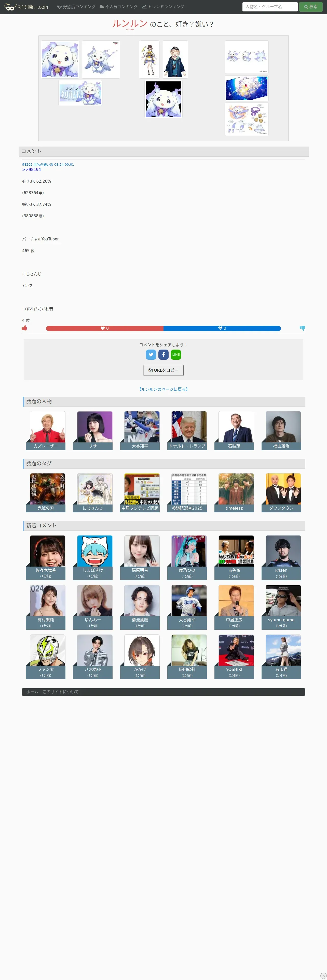327x980 pixels.
Task: Open comment header 98262.匿名@嫌い派 link
Action: coord(48,164)
